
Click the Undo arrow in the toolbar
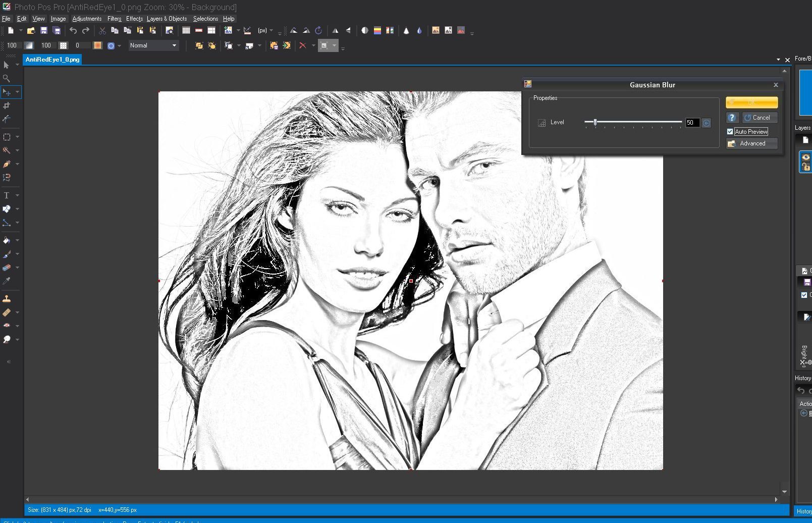(73, 31)
